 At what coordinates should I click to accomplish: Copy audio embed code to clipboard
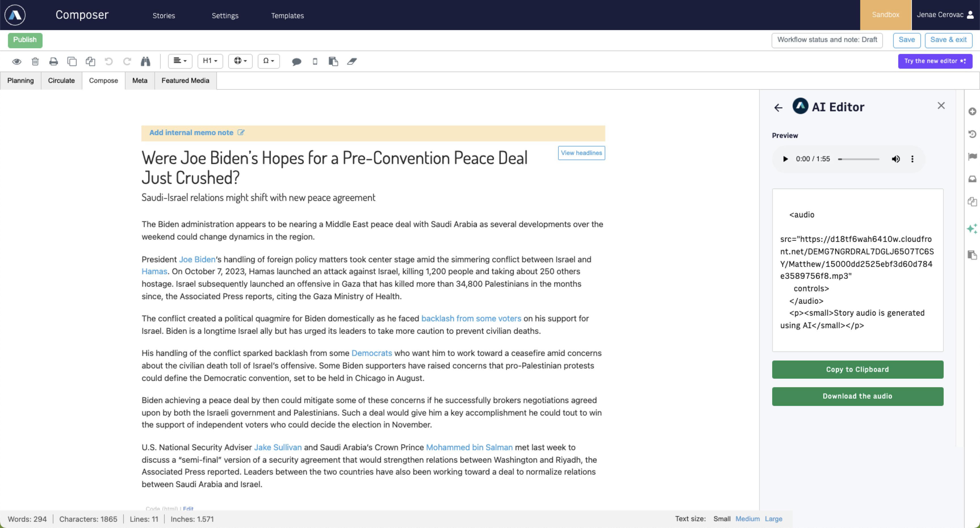pyautogui.click(x=857, y=369)
